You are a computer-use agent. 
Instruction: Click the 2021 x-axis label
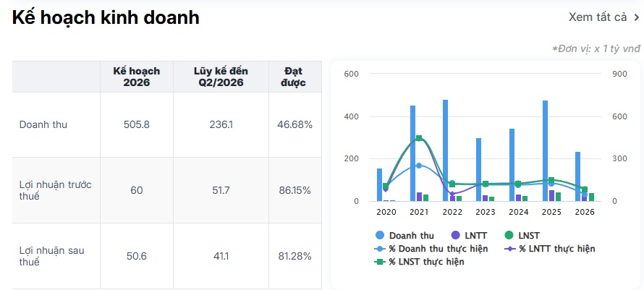[x=420, y=212]
